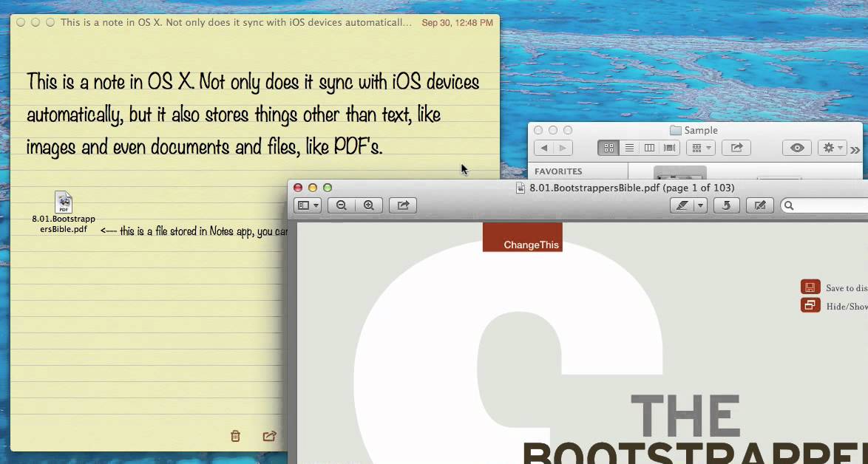Rotate the PDF page in Preview

coord(726,205)
